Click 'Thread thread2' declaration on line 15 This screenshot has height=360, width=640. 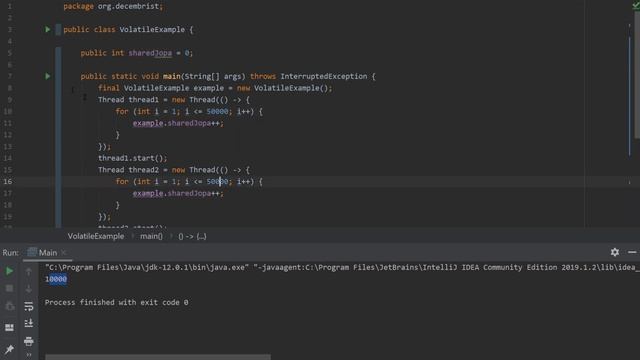tap(128, 170)
